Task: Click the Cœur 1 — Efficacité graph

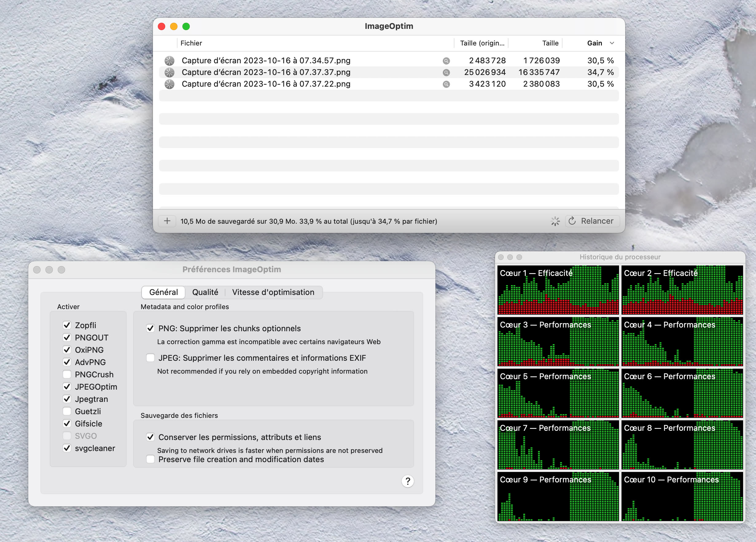Action: [558, 290]
